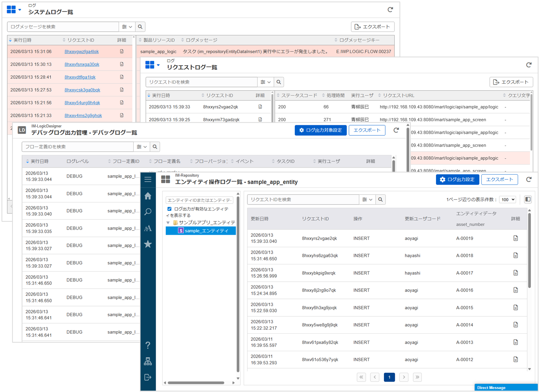
Task: Open the search icon in the sidebar
Action: click(148, 212)
